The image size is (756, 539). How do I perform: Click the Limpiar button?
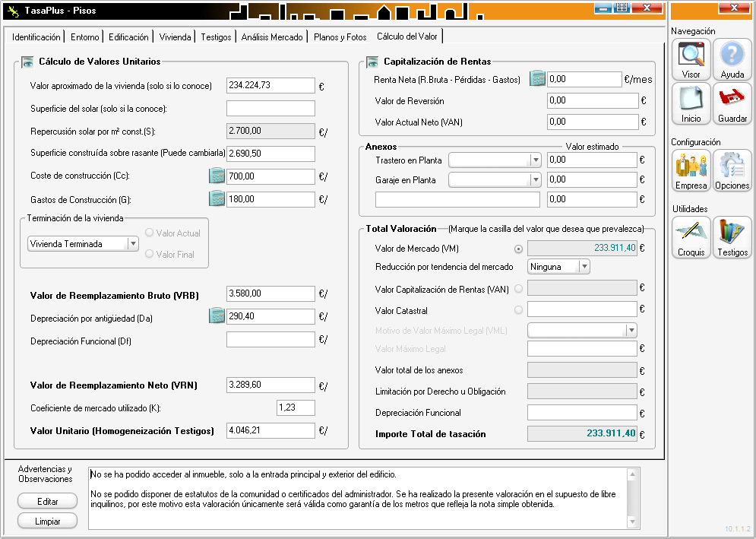click(x=47, y=521)
